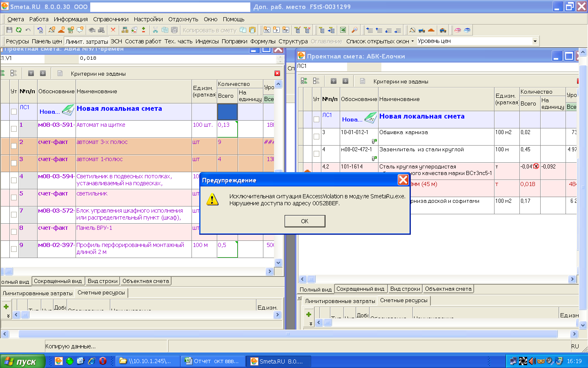Viewport: 588px width, 368px height.
Task: Open the Помощь menu
Action: 234,19
